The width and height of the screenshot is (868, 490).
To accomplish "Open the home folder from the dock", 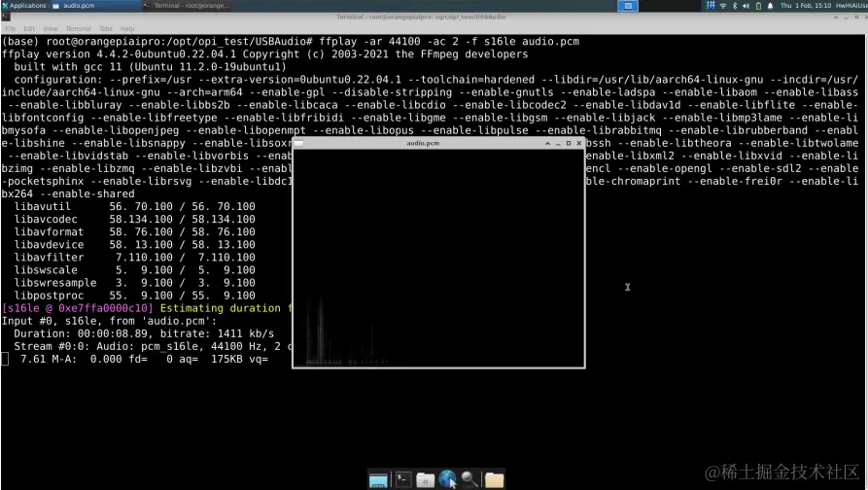I will [x=425, y=479].
